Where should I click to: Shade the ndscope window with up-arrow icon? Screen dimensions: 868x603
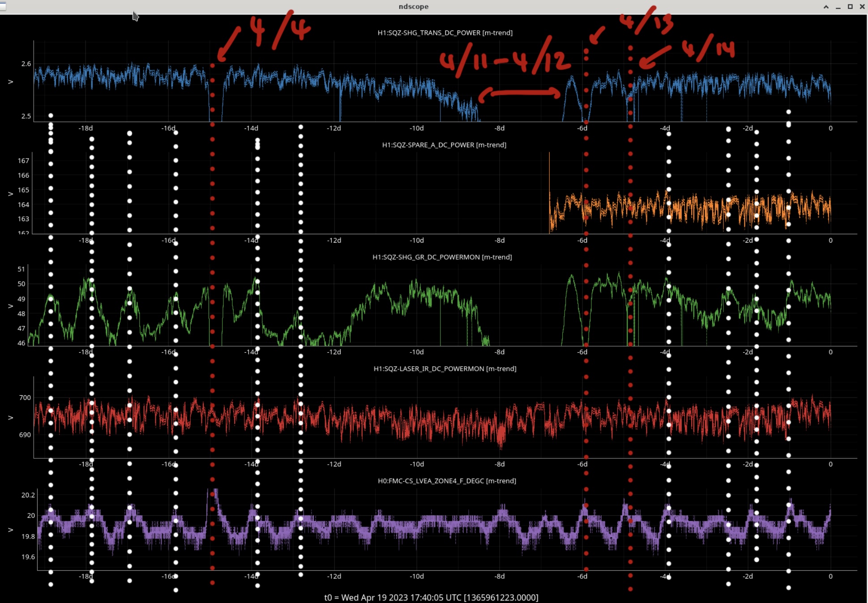[826, 7]
